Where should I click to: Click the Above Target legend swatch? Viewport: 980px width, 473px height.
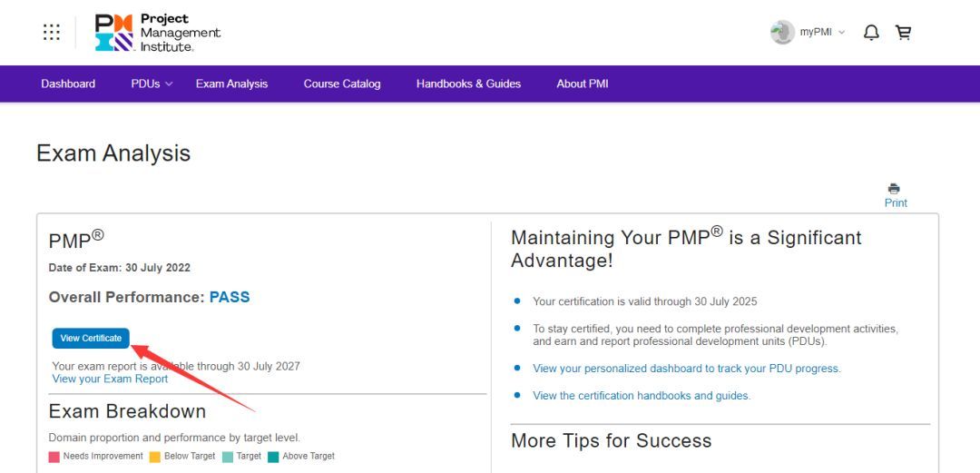(x=273, y=457)
